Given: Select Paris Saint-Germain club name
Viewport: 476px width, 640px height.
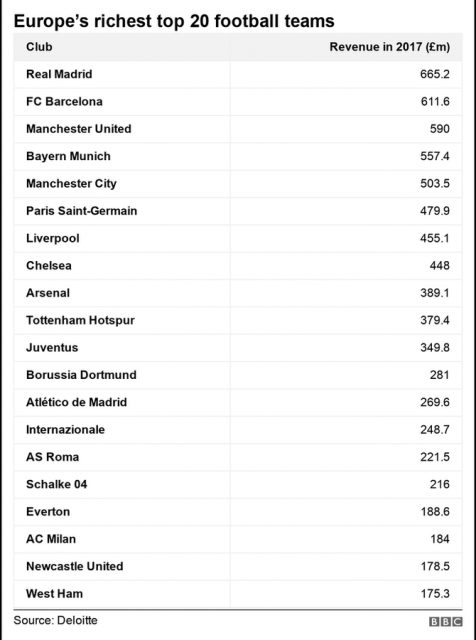Looking at the screenshot, I should tap(82, 211).
